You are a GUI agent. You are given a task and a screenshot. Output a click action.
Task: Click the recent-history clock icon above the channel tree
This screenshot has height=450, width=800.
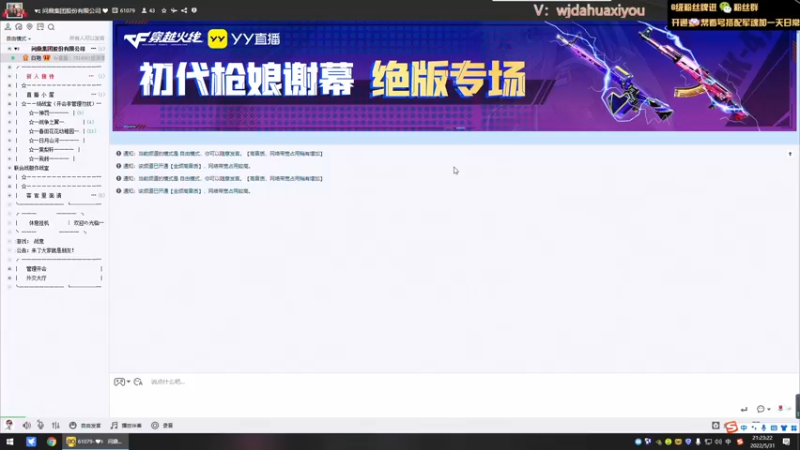[19, 27]
